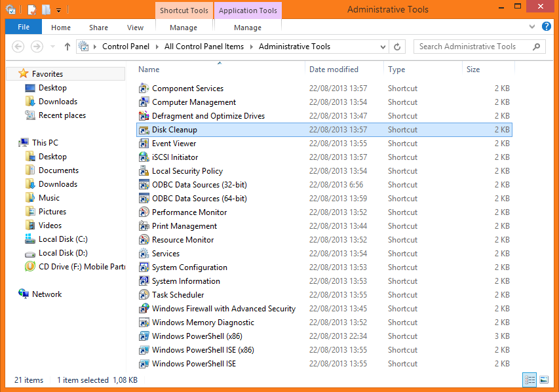Click the Computer Management icon
559x392 pixels.
[x=144, y=102]
